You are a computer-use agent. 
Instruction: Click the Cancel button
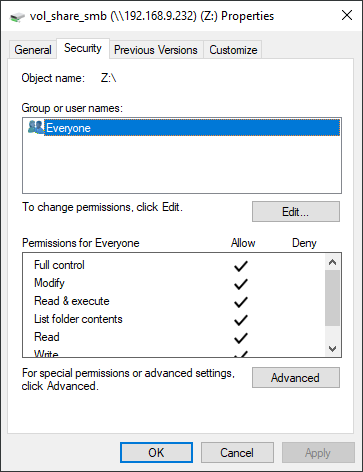point(237,453)
